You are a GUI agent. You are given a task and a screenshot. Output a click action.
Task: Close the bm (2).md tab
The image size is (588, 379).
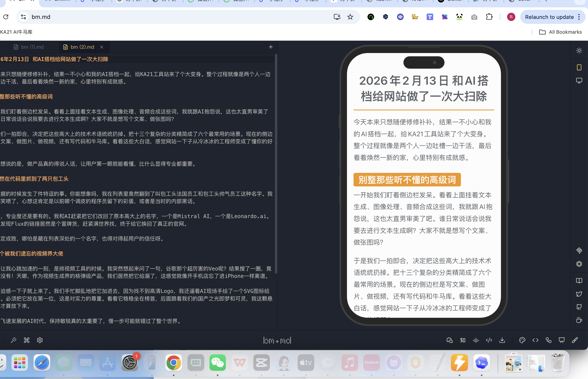pos(101,47)
